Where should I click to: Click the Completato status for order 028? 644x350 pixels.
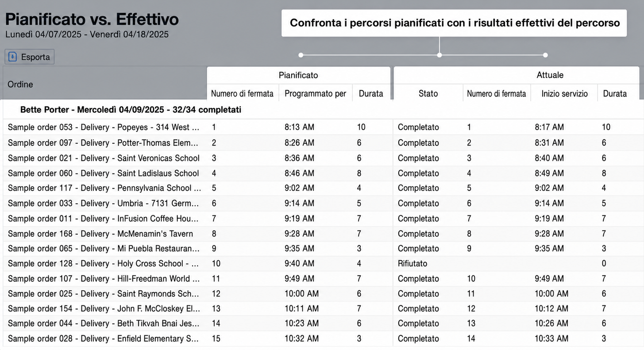[x=418, y=339]
